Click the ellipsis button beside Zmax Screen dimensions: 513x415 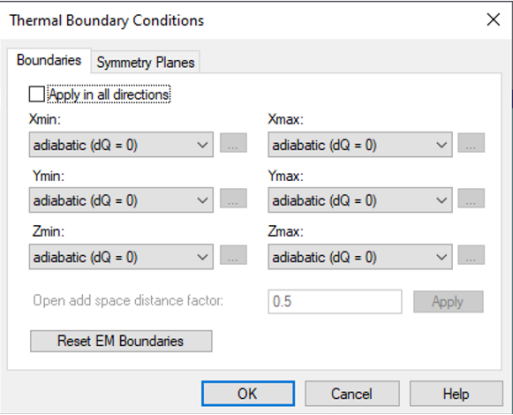(x=471, y=255)
